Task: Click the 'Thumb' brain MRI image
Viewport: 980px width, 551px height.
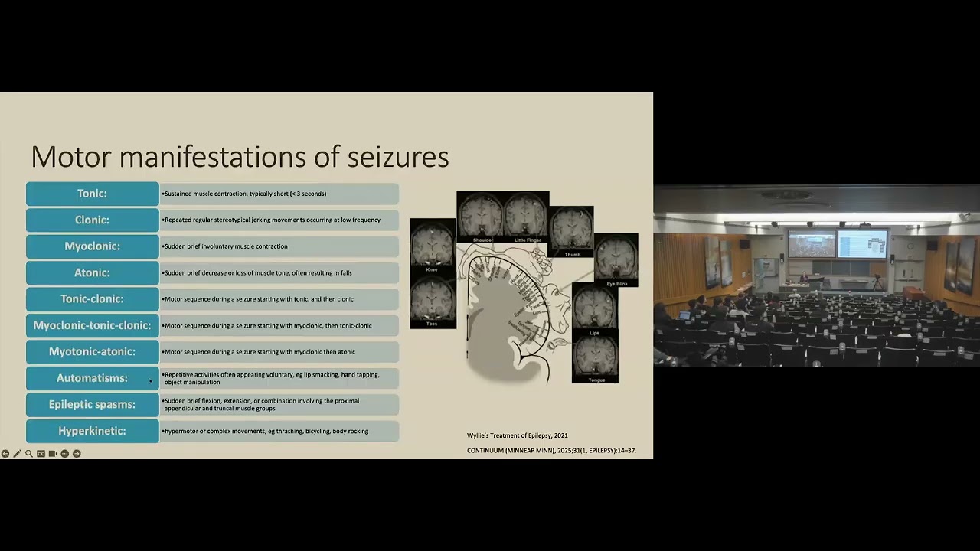Action: click(x=571, y=232)
